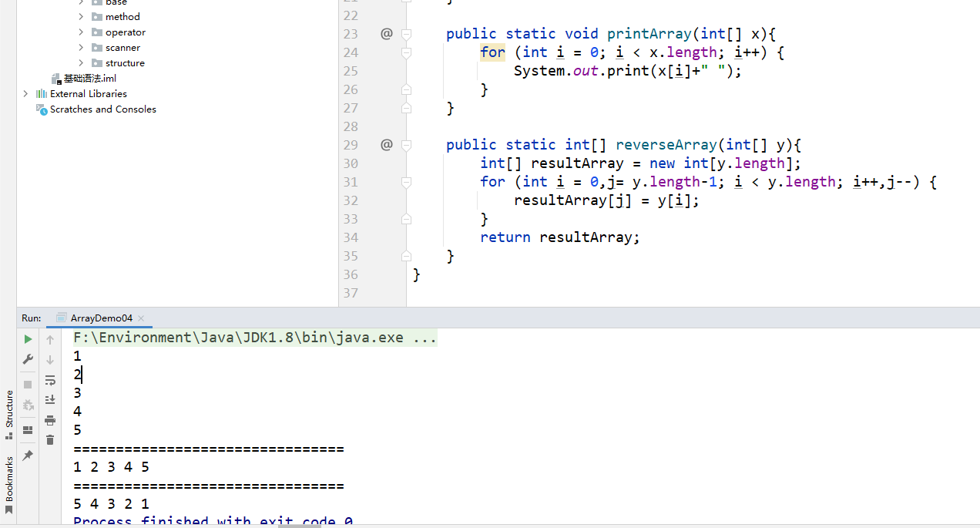Viewport: 980px width, 528px height.
Task: Click the java.exe command path line
Action: 255,338
